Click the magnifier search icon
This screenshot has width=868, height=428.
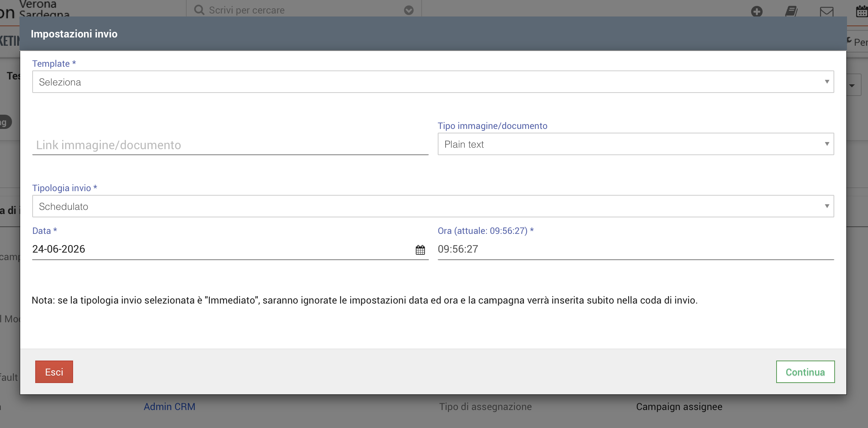(x=199, y=10)
